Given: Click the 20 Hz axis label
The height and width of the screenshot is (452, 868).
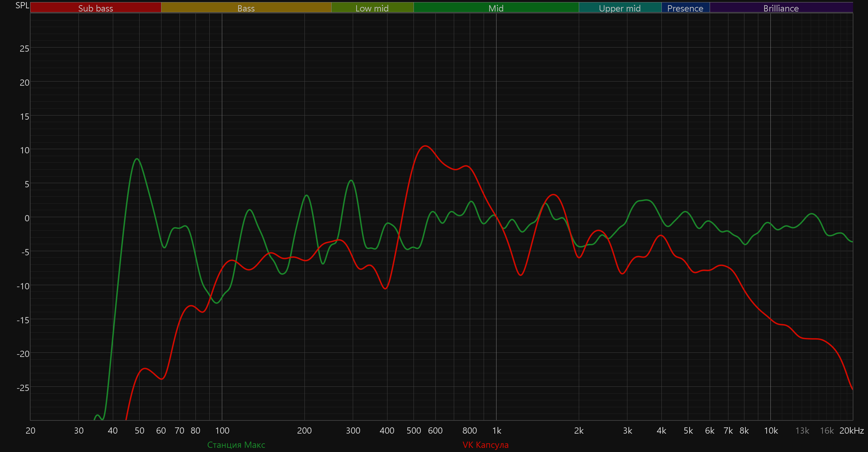Looking at the screenshot, I should tap(31, 430).
